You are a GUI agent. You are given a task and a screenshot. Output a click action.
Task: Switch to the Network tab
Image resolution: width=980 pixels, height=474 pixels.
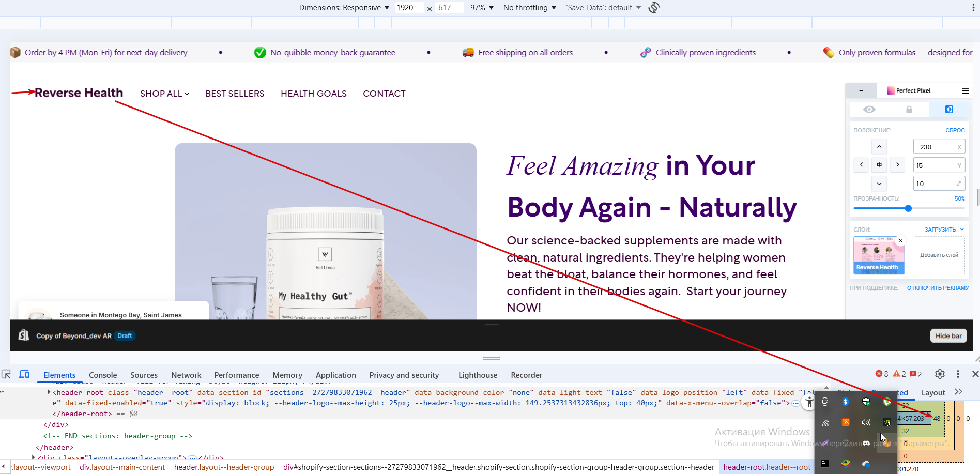coord(186,375)
